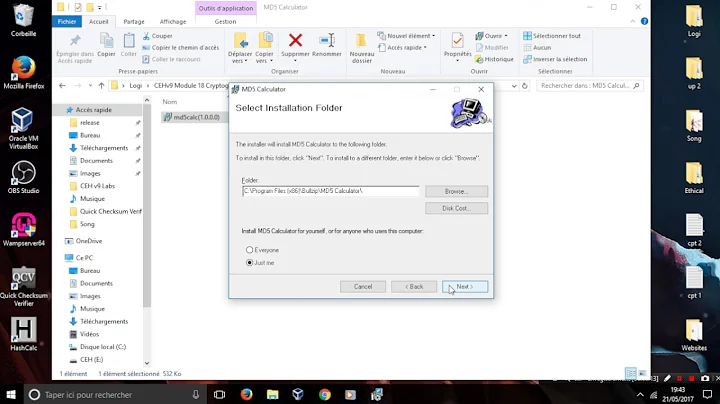This screenshot has height=404, width=720.
Task: Cancel the MD5 Calculator installation
Action: point(363,286)
